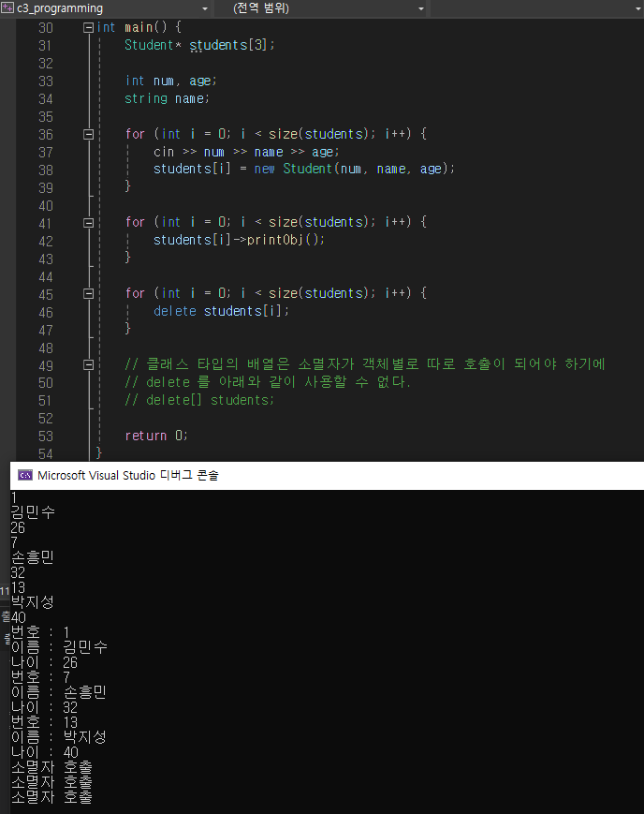Open the rightmost member navigation dropdown
This screenshot has height=814, width=644.
pos(638,8)
